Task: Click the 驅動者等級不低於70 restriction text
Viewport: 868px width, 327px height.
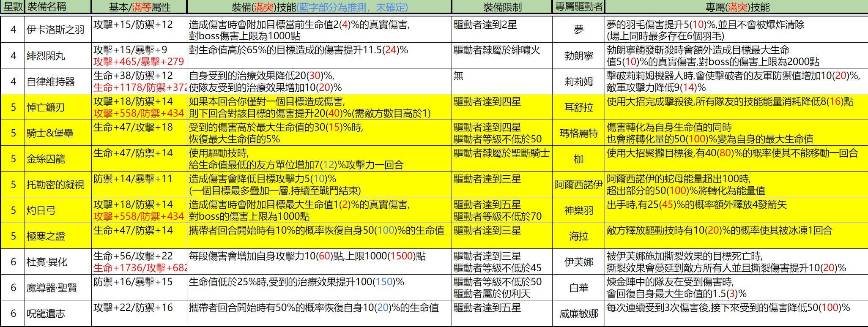Action: [x=498, y=216]
